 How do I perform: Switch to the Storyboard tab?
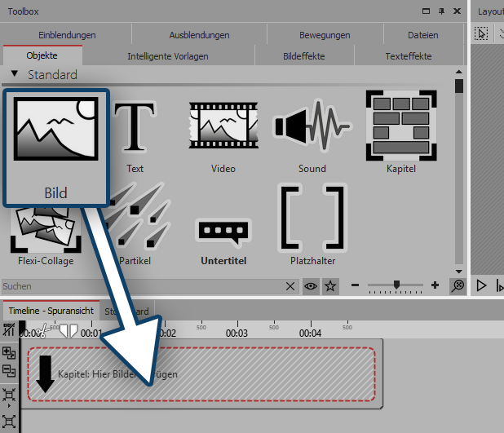(x=126, y=311)
